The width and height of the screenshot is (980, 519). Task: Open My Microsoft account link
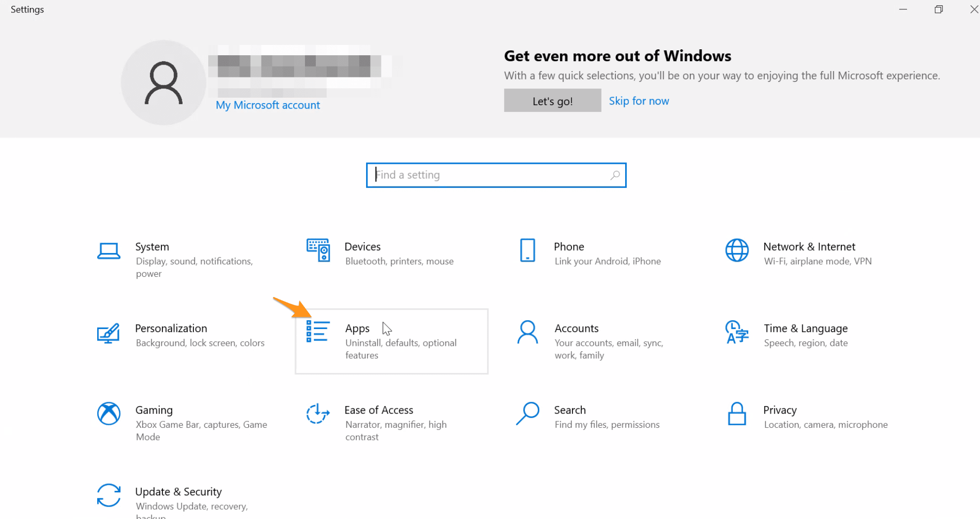[x=267, y=105]
